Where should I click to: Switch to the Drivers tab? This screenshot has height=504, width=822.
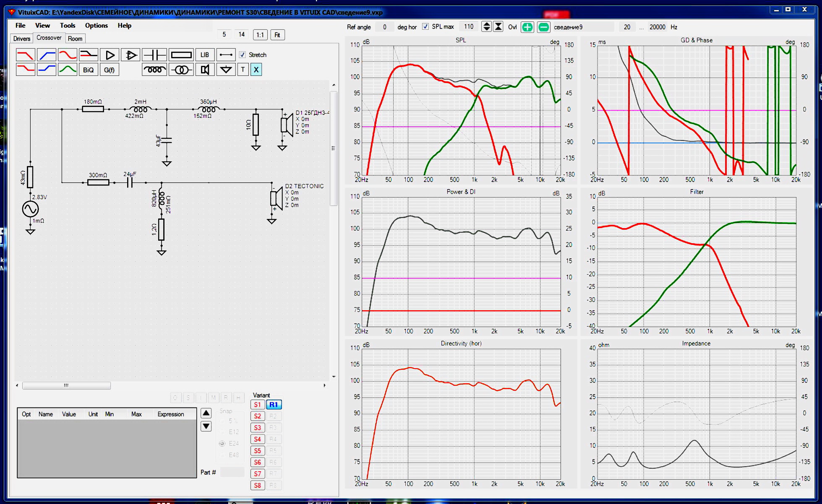point(21,39)
